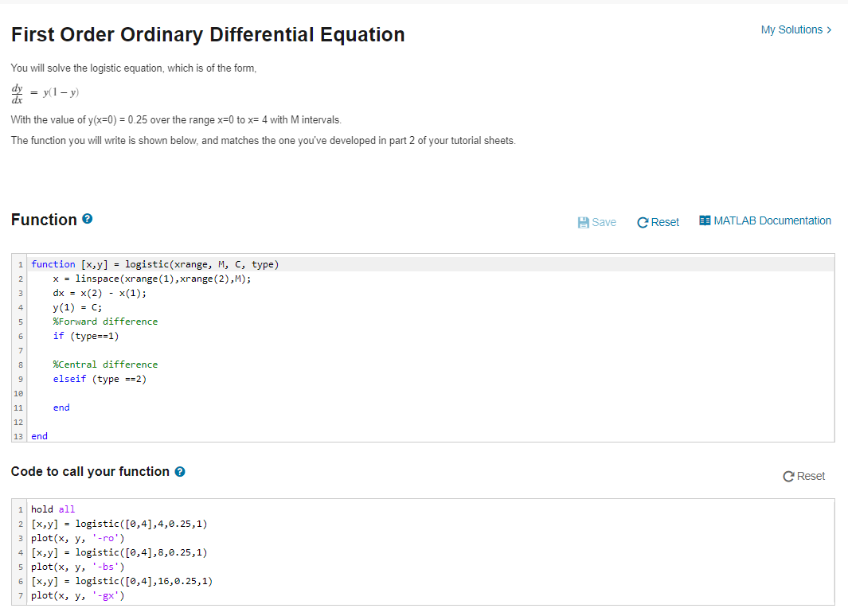Viewport: 848px width, 616px height.
Task: Click the Reset arrow icon for the call-code section
Action: point(789,475)
